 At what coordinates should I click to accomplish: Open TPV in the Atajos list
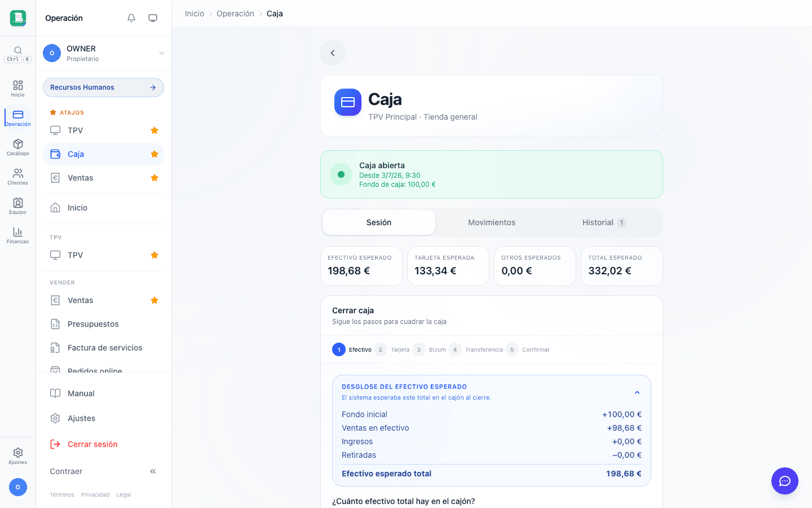pyautogui.click(x=104, y=130)
